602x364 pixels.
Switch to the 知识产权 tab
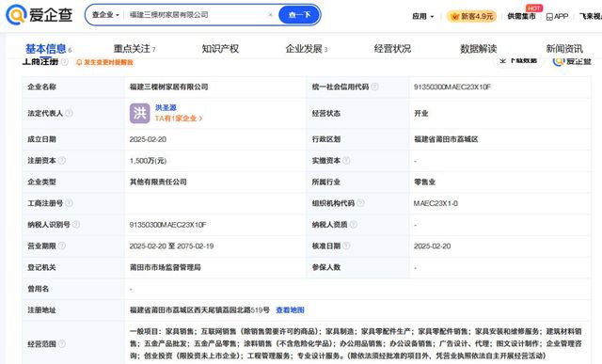220,49
